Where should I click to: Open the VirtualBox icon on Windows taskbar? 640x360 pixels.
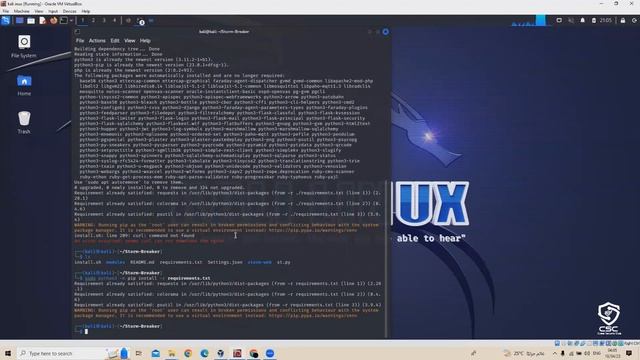[220, 353]
